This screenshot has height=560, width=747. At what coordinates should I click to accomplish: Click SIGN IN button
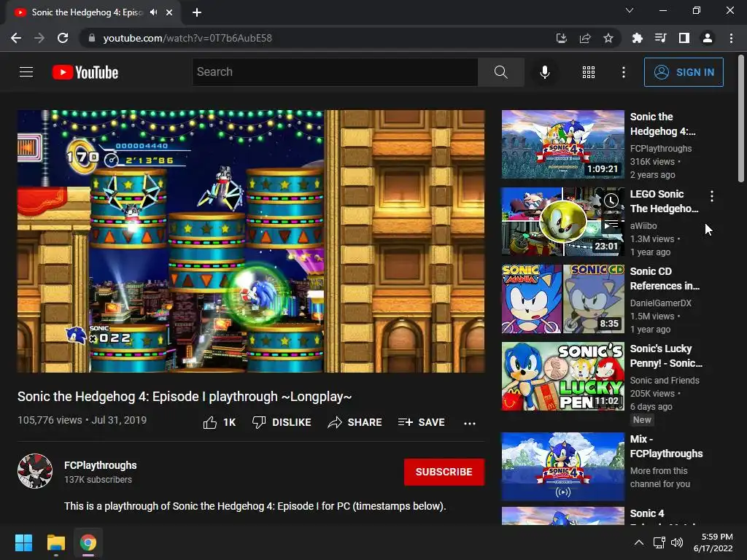point(684,72)
